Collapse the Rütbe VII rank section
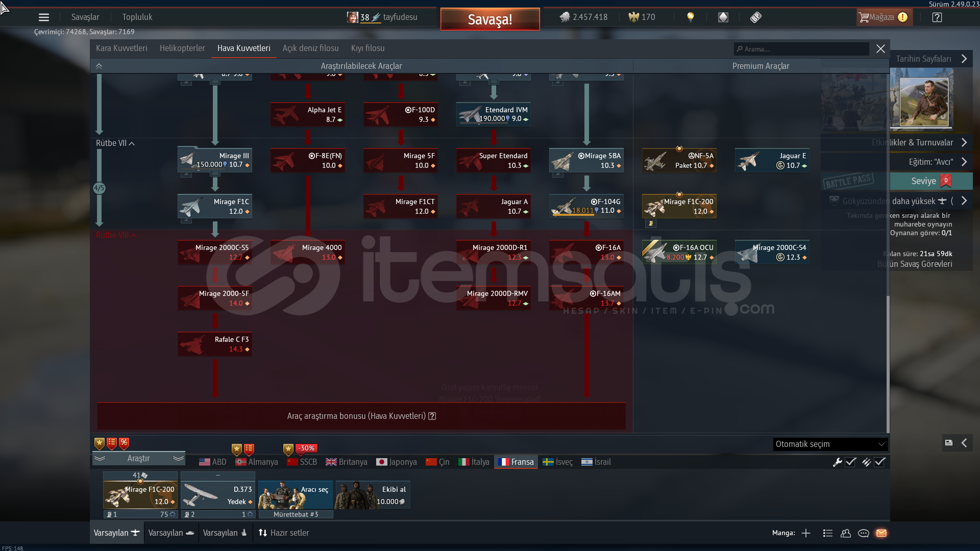This screenshot has width=980, height=551. (132, 143)
